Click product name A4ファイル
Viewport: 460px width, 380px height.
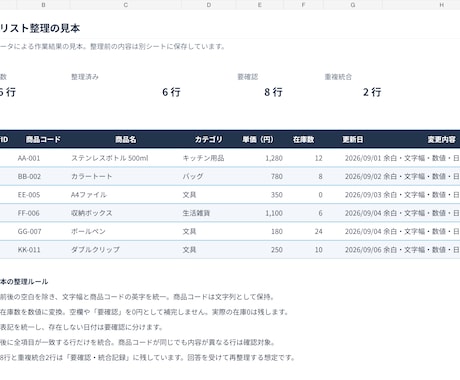89,195
